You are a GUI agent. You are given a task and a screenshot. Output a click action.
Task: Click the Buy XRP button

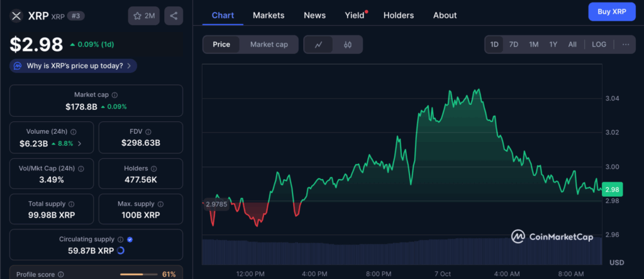[x=611, y=12]
